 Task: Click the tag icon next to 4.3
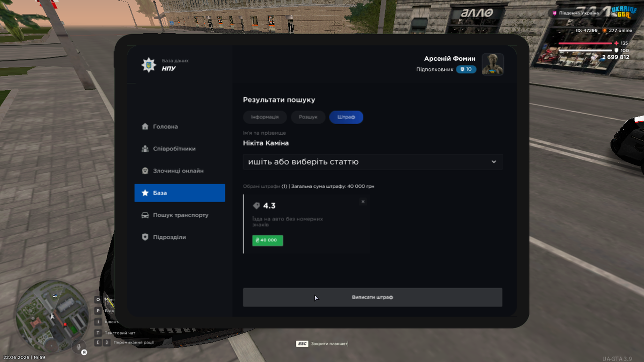tap(257, 206)
